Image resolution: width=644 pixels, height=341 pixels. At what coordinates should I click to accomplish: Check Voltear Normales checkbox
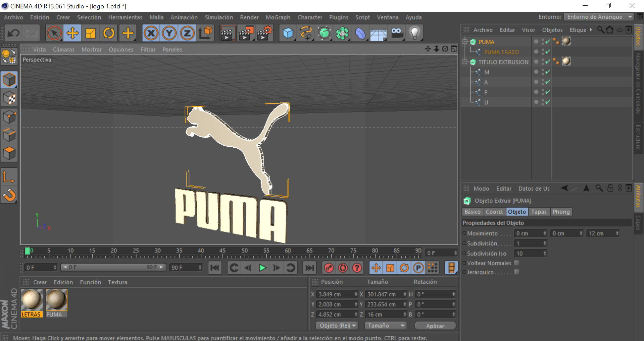[517, 263]
